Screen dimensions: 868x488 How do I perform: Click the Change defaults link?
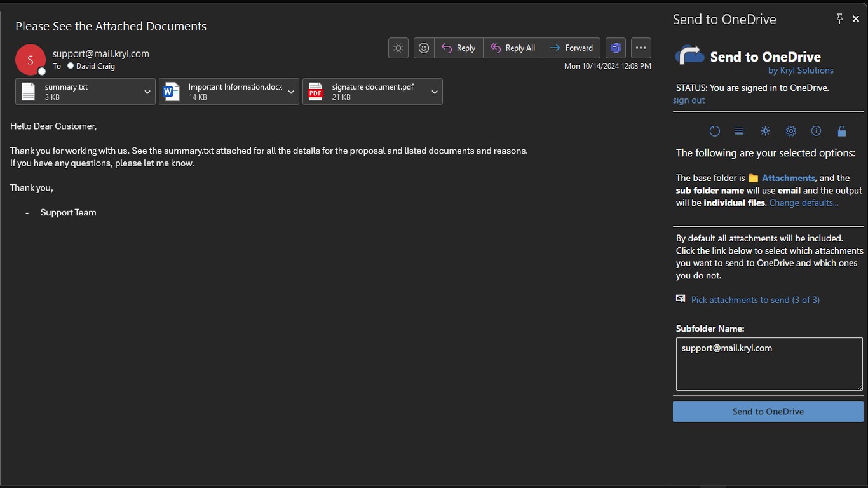coord(804,203)
